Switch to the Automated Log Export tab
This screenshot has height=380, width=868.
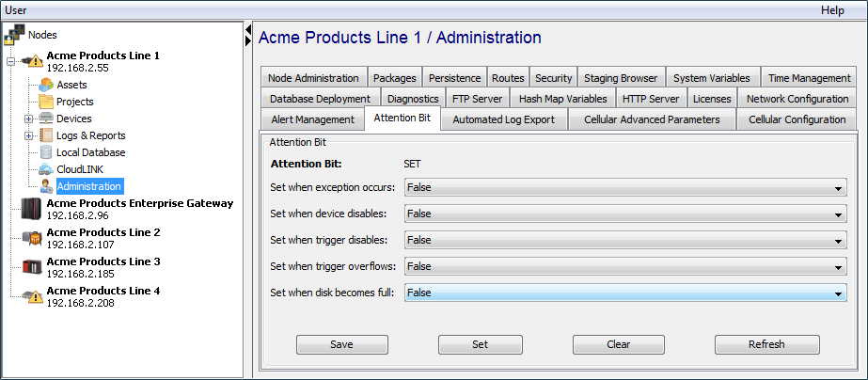tap(504, 119)
